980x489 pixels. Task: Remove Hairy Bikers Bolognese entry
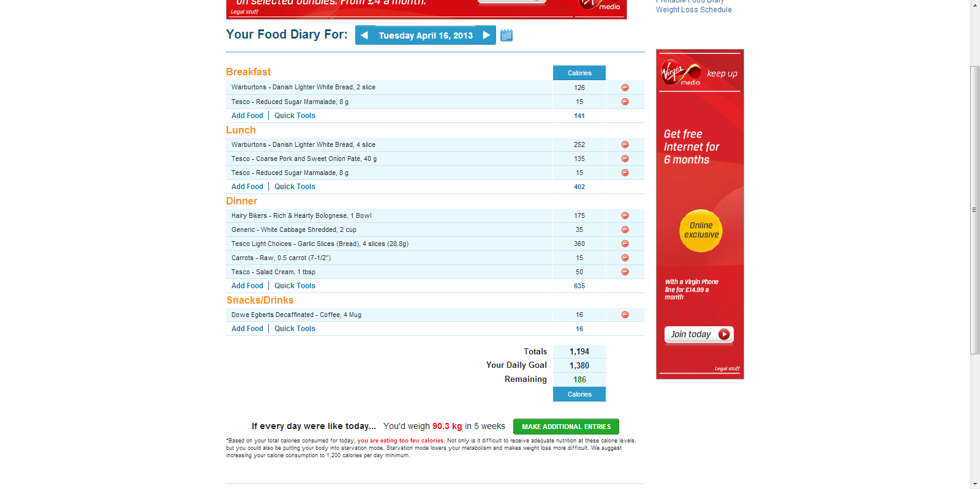[x=625, y=215]
